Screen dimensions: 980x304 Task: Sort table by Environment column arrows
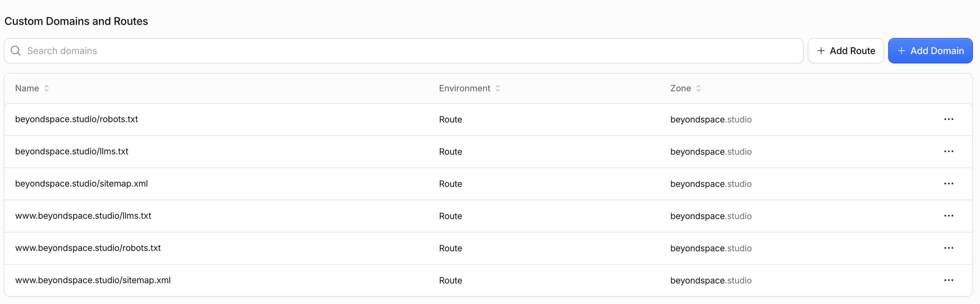coord(497,88)
